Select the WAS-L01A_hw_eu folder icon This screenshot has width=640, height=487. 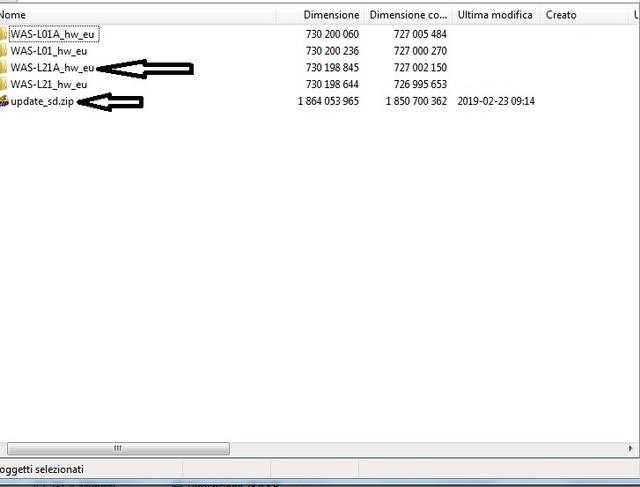3,34
